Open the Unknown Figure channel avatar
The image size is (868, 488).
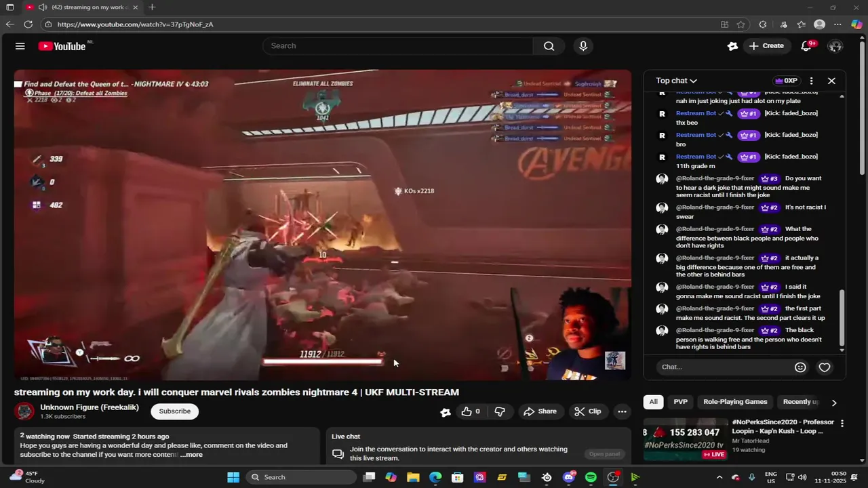(24, 411)
